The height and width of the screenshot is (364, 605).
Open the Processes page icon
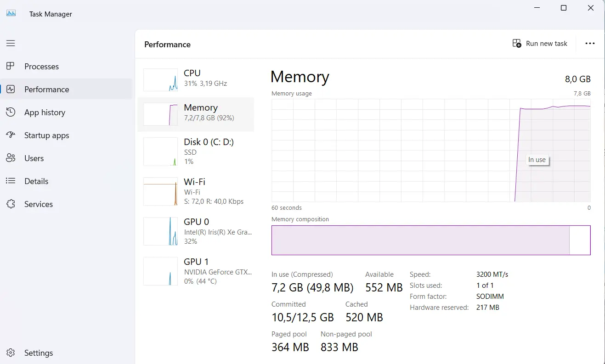11,66
